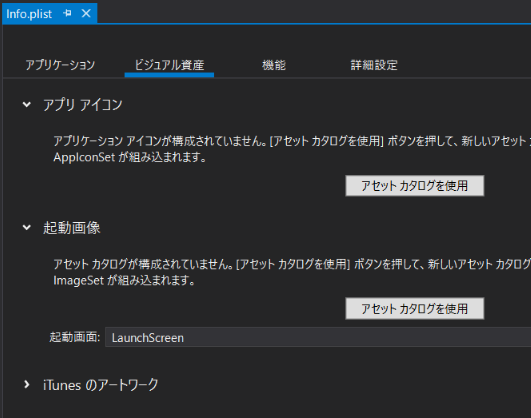Click the iTunes のアートワーク heading text
This screenshot has width=531, height=418.
pyautogui.click(x=101, y=385)
